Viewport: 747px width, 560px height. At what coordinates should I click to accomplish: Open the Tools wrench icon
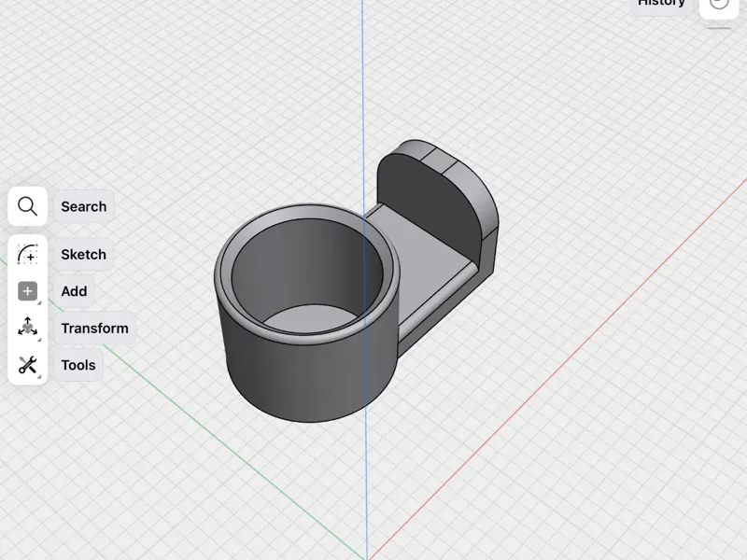pyautogui.click(x=27, y=365)
